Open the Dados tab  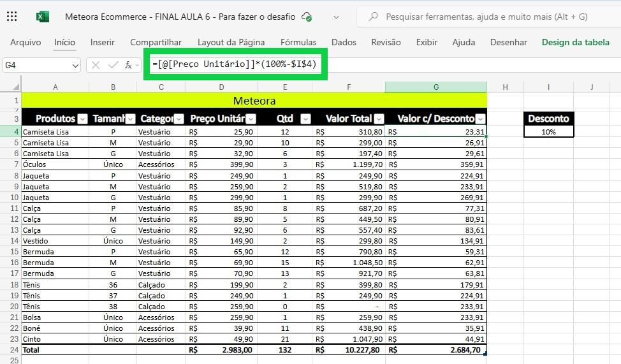(344, 42)
